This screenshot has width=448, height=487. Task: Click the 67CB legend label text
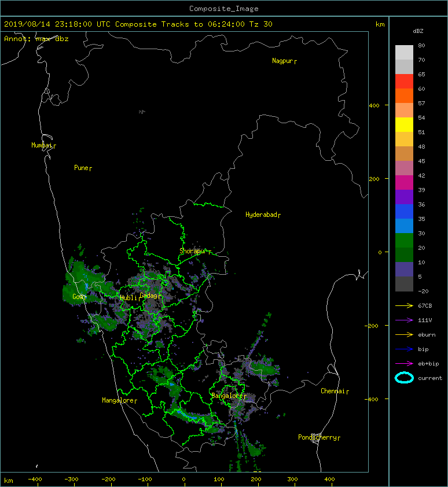(x=425, y=306)
